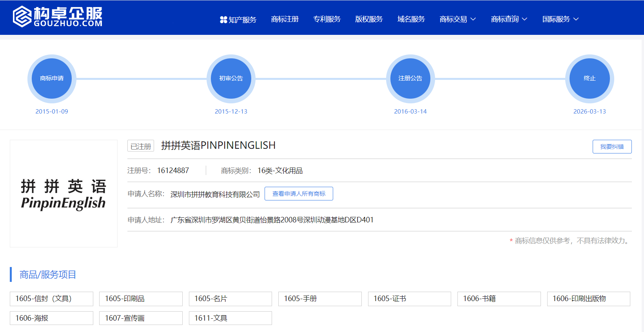The image size is (644, 332).
Task: Select the 1606-书籍 item
Action: (499, 299)
